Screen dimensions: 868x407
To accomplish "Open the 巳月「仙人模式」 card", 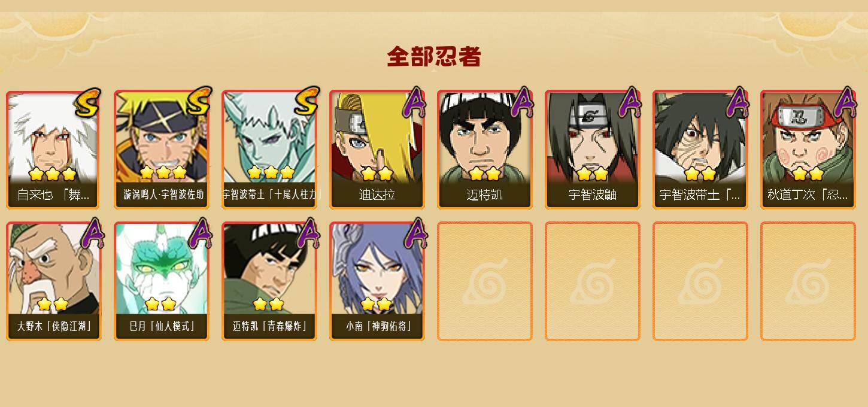I will click(x=162, y=281).
